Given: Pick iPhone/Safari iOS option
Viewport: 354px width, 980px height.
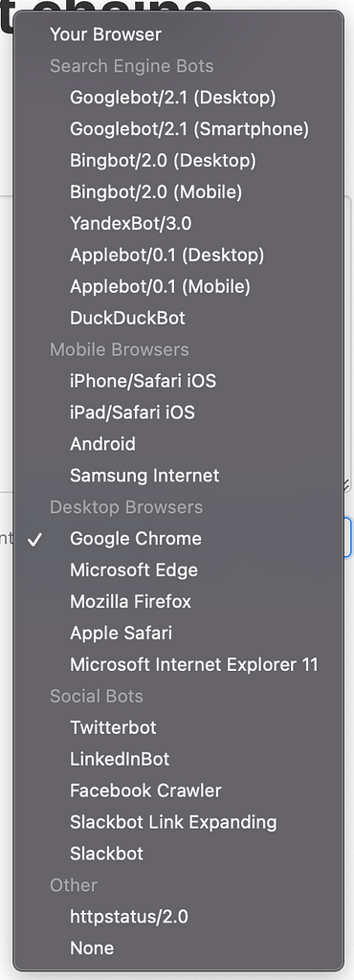Looking at the screenshot, I should click(x=179, y=381).
